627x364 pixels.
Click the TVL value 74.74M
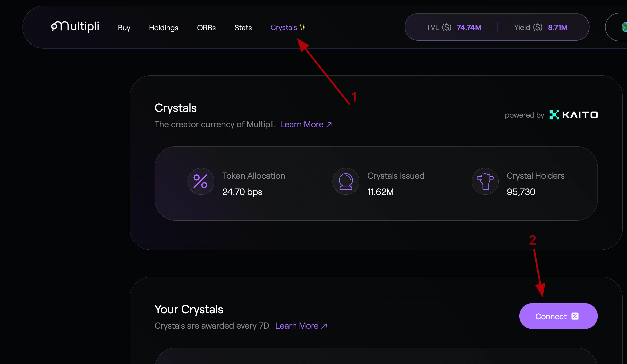tap(469, 27)
